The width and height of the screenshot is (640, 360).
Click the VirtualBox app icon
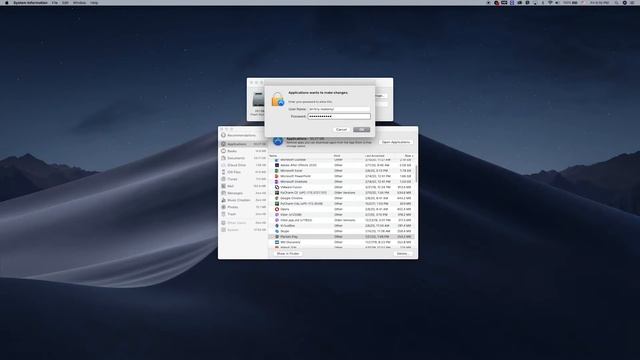coord(277,225)
